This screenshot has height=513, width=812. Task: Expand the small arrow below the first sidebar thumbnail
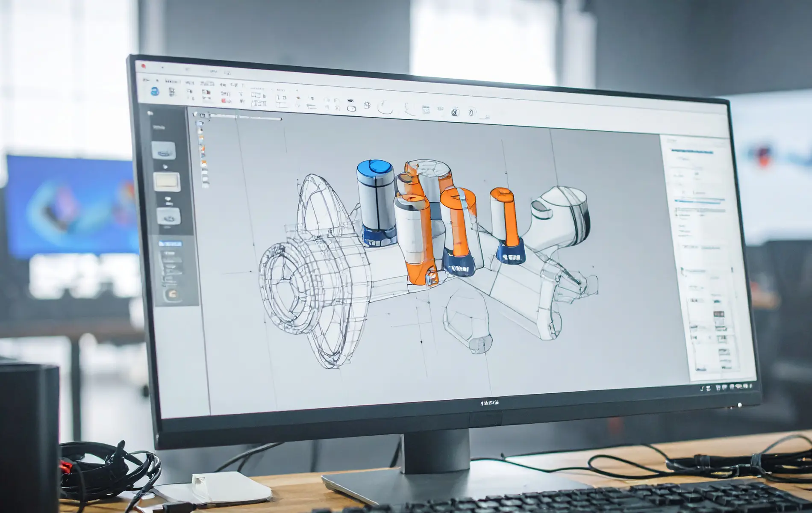pos(165,166)
